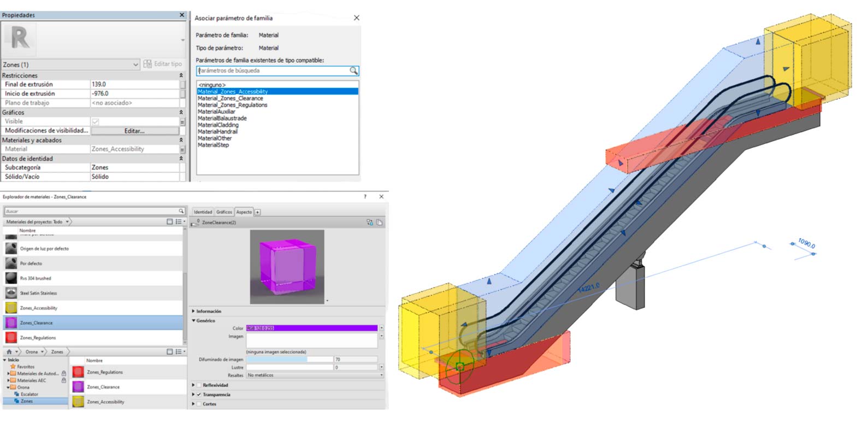This screenshot has width=868, height=424.
Task: Click the purple Color swatch field
Action: [311, 328]
